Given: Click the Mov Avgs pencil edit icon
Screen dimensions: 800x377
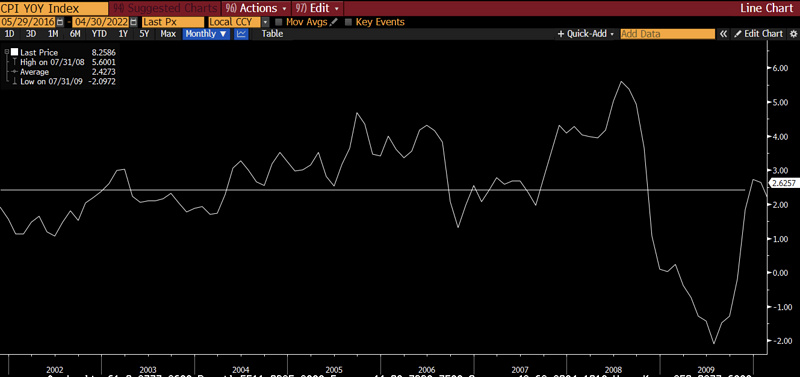Looking at the screenshot, I should (334, 22).
